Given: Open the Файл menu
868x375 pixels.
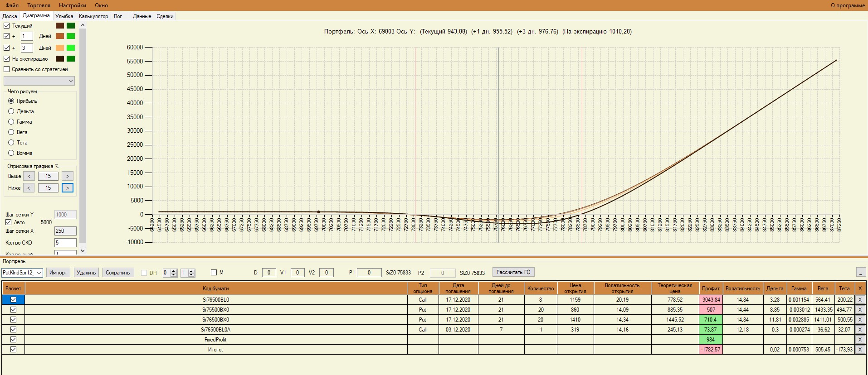Looking at the screenshot, I should tap(12, 5).
